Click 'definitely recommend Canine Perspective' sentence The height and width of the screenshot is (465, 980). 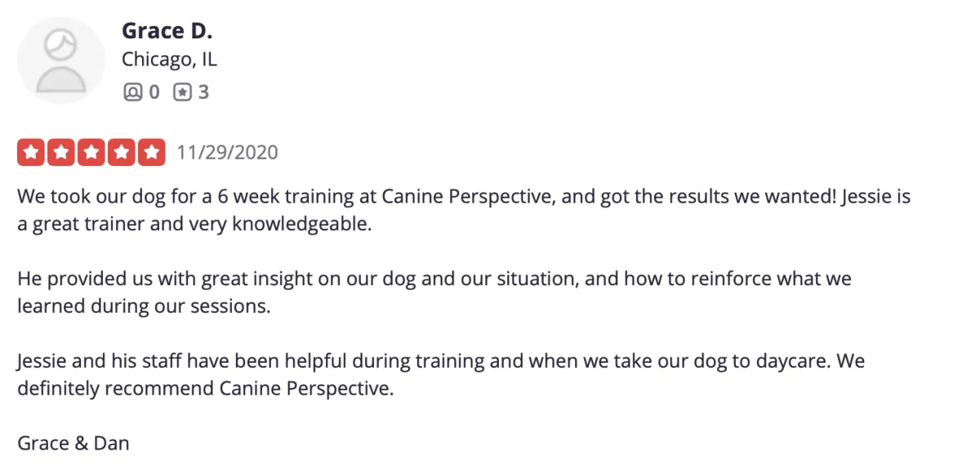coord(205,388)
